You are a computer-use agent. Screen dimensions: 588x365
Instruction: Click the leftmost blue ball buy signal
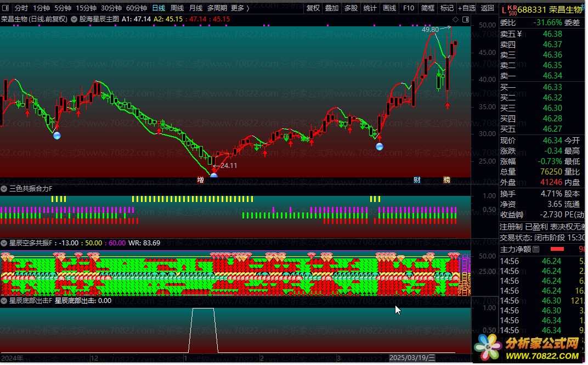click(x=57, y=136)
